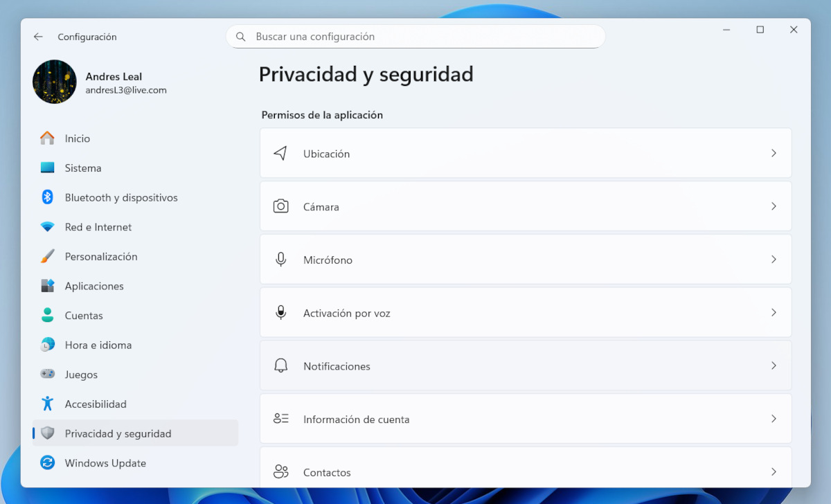
Task: Click the Andres Leal profile picture
Action: [55, 82]
